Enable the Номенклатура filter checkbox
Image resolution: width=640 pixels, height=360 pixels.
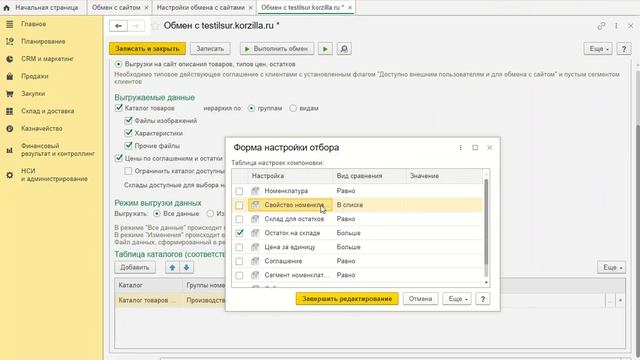pos(239,191)
